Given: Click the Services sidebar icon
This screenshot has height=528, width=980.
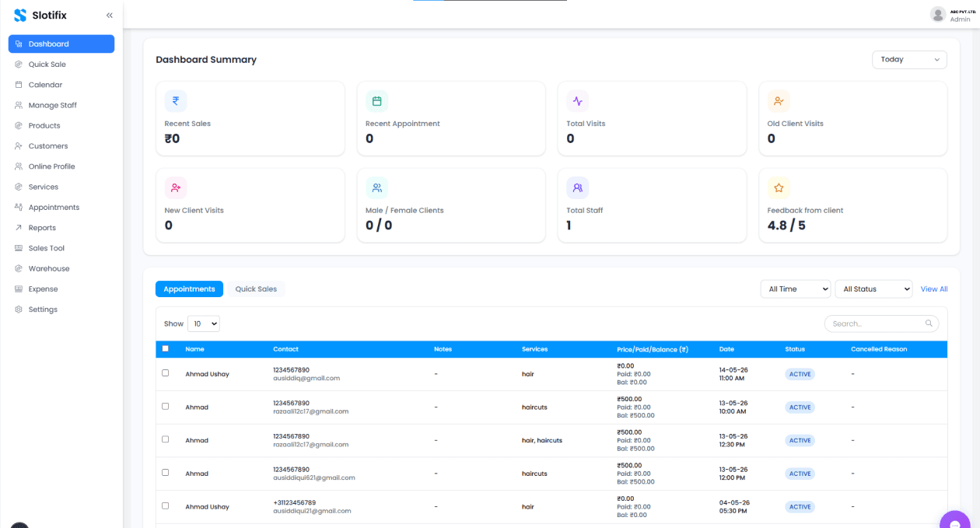Looking at the screenshot, I should click(19, 187).
